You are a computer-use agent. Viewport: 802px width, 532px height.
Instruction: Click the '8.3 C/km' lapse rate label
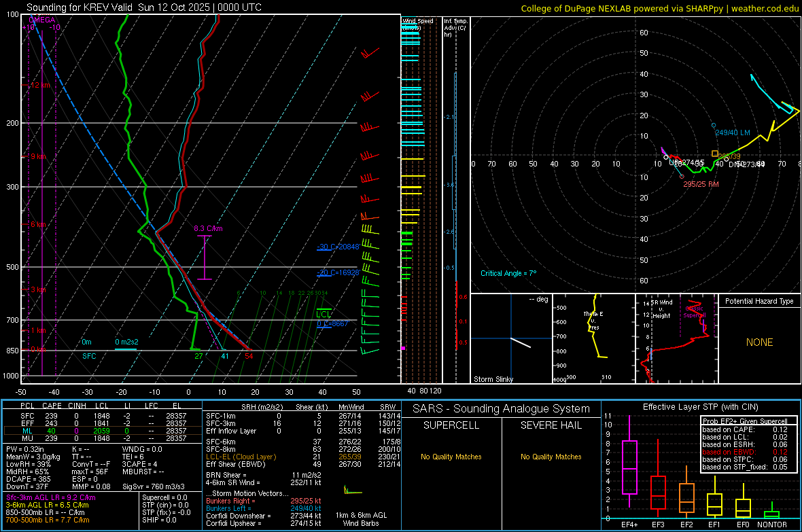[x=208, y=229]
